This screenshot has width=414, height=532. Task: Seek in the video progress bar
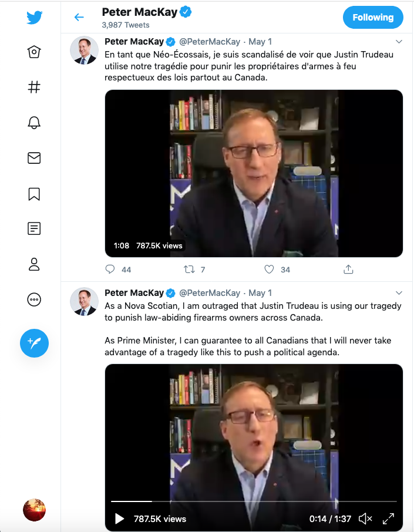254,501
